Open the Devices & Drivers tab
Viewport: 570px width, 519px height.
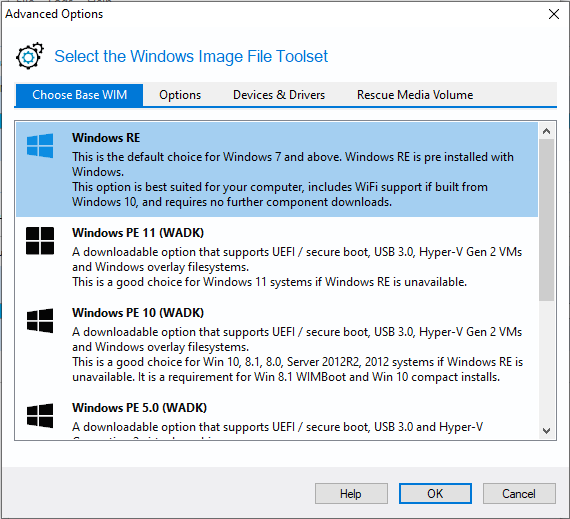pyautogui.click(x=279, y=95)
